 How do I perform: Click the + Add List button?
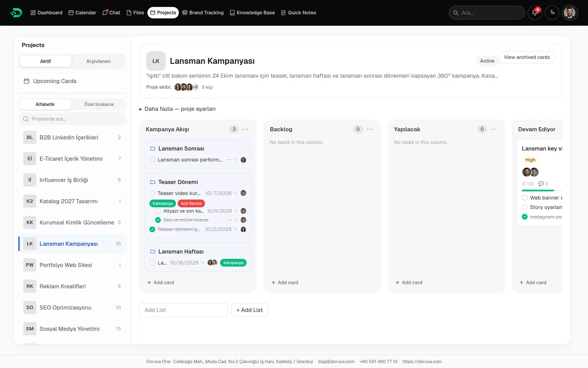pos(249,310)
